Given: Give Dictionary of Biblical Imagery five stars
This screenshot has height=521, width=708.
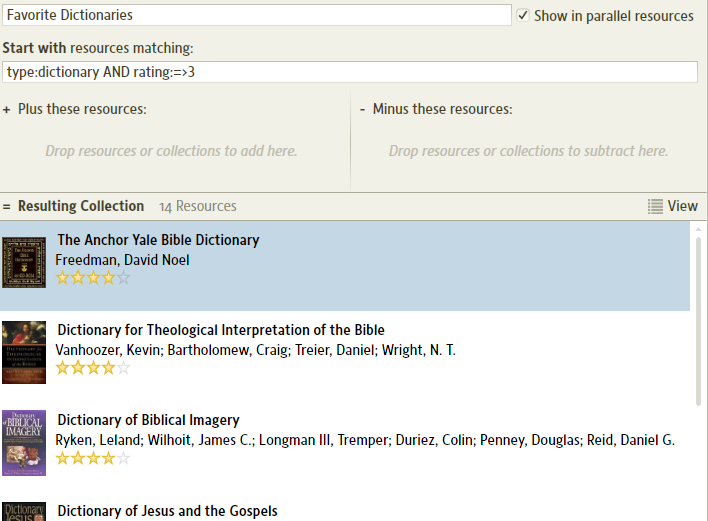Looking at the screenshot, I should point(123,458).
